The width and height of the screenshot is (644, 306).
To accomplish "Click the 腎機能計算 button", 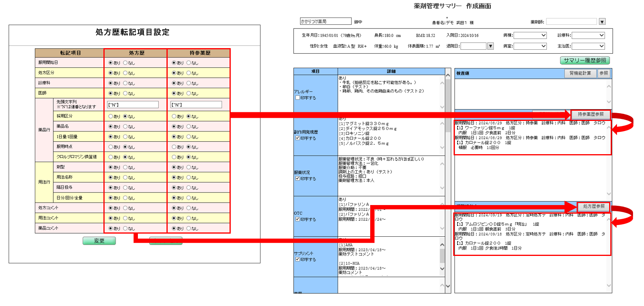I will point(580,73).
